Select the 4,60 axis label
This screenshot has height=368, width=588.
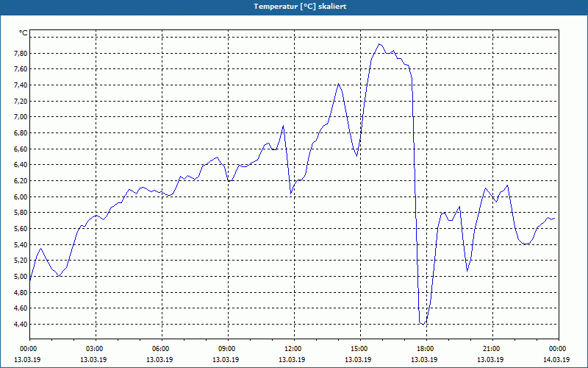coord(21,308)
